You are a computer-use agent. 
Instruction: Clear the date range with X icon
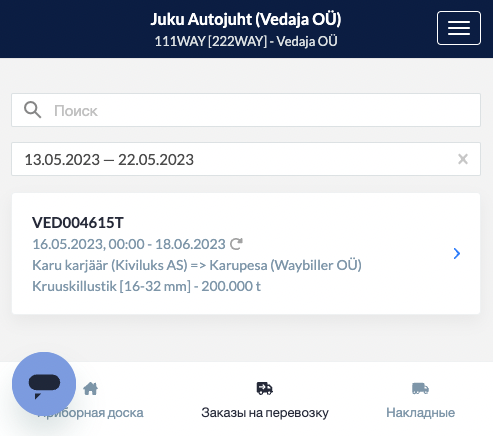pyautogui.click(x=463, y=159)
